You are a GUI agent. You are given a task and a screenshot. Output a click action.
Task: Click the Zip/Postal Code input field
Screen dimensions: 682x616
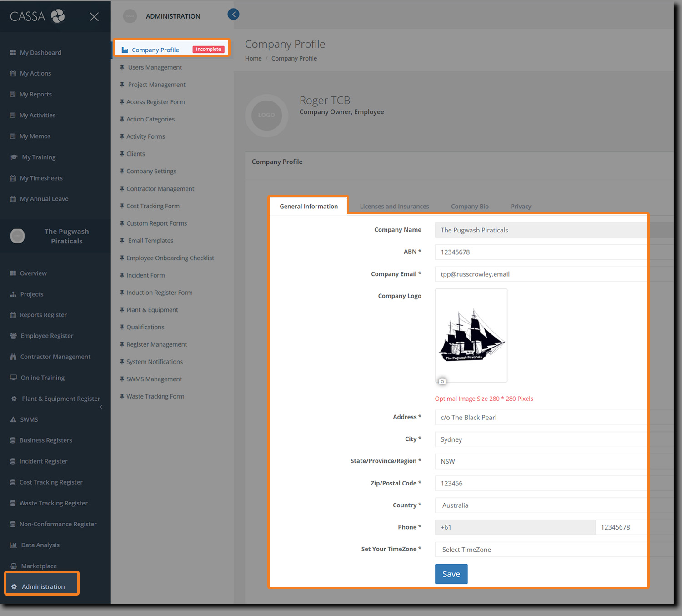542,484
